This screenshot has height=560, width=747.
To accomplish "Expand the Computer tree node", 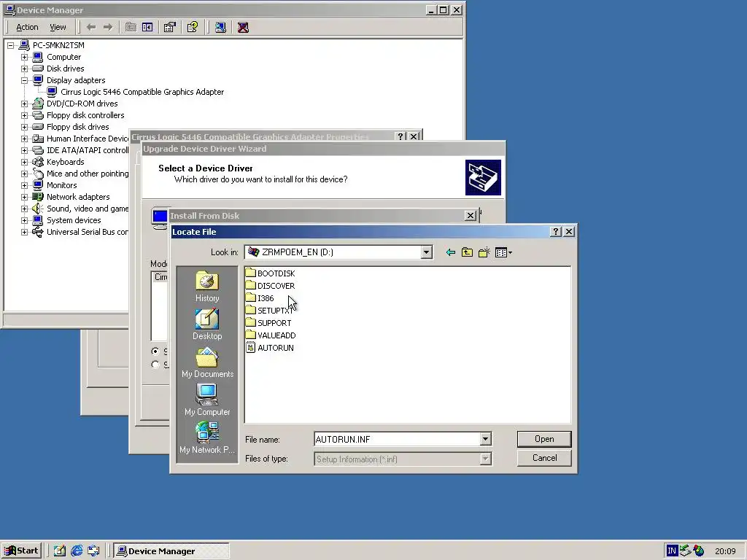I will [x=24, y=57].
